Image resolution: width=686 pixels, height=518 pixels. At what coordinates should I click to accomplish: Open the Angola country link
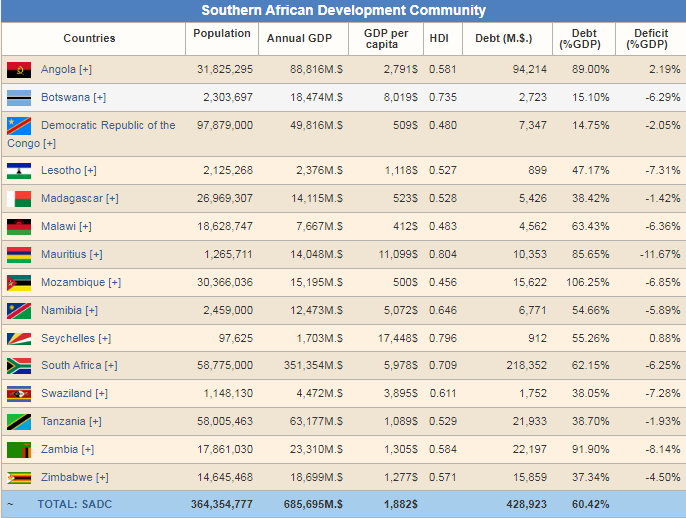(x=58, y=70)
